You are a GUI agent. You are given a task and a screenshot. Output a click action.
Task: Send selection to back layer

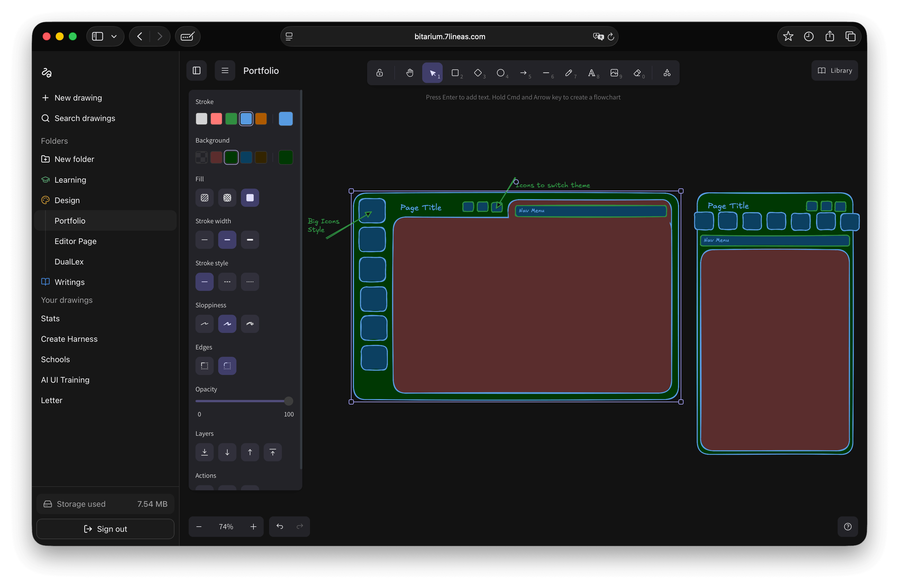[x=204, y=452]
